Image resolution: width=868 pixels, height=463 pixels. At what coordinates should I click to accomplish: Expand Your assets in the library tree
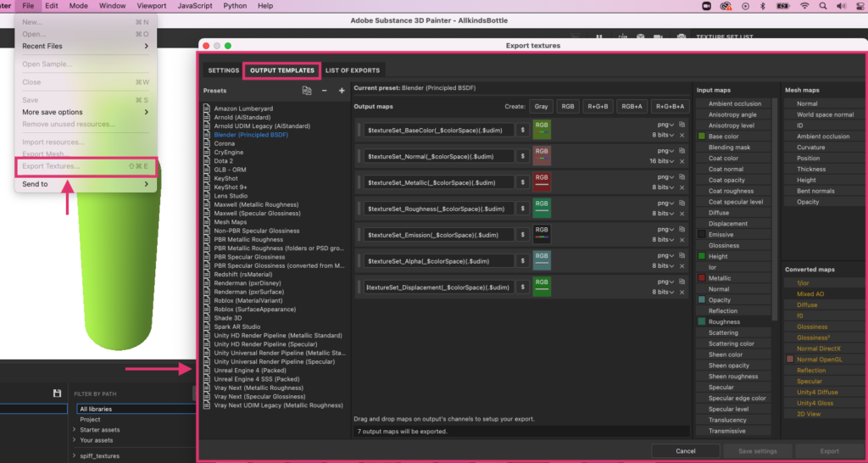coord(75,440)
